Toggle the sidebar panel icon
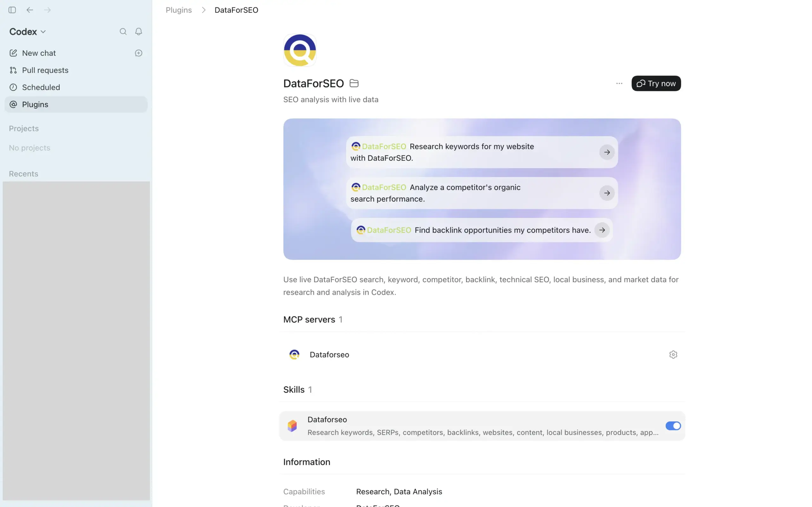The width and height of the screenshot is (812, 507). 12,10
